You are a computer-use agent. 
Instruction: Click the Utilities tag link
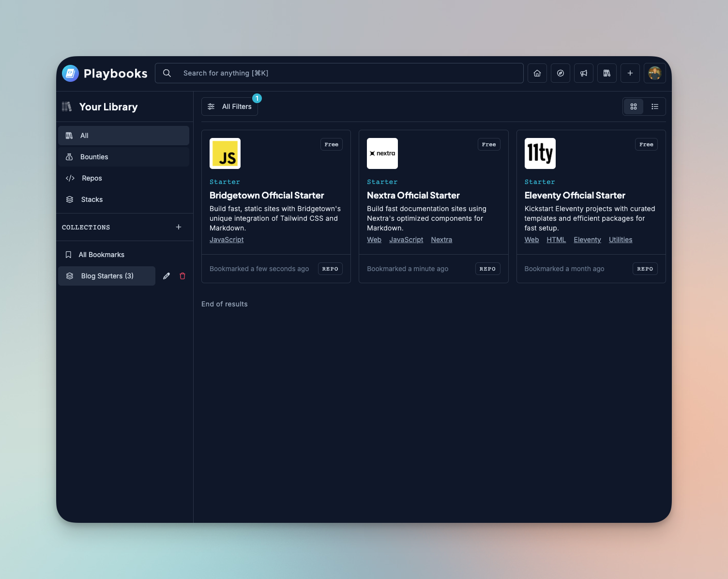click(x=621, y=240)
